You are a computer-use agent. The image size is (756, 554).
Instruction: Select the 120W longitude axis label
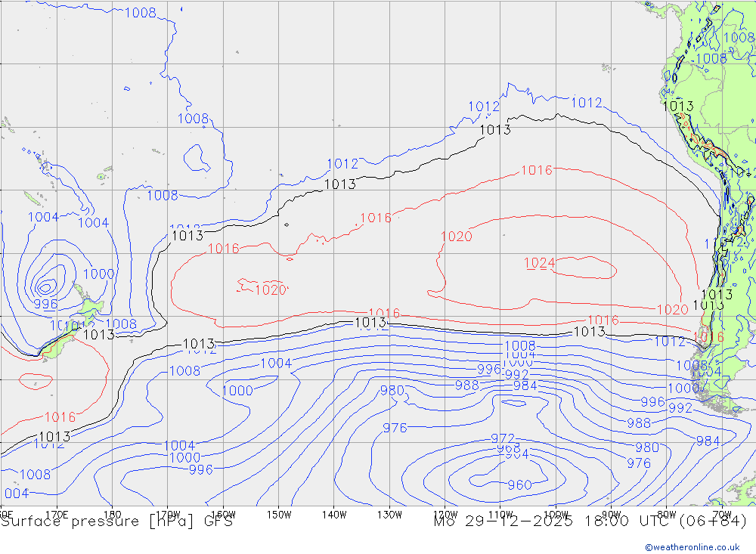[x=445, y=515]
